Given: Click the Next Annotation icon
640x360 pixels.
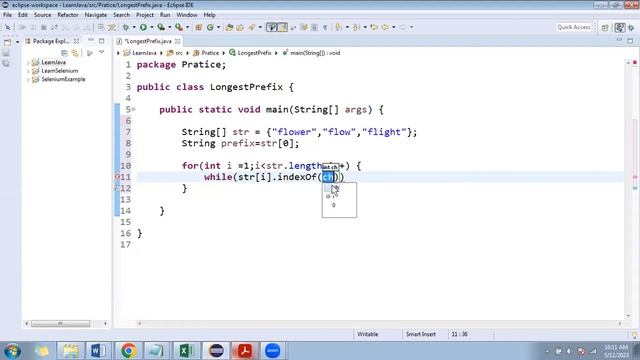Looking at the screenshot, I should [x=339, y=27].
